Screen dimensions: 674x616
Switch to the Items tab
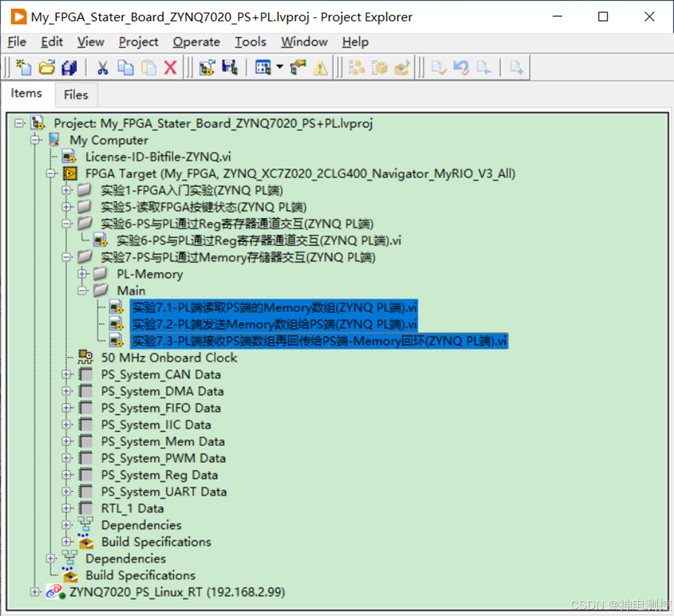pos(26,93)
